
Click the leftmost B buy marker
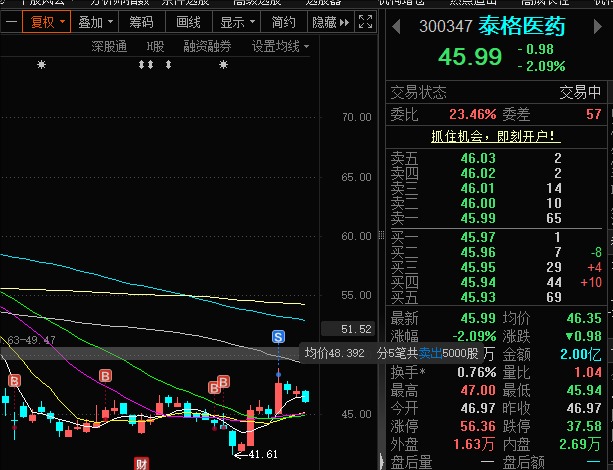pyautogui.click(x=14, y=380)
